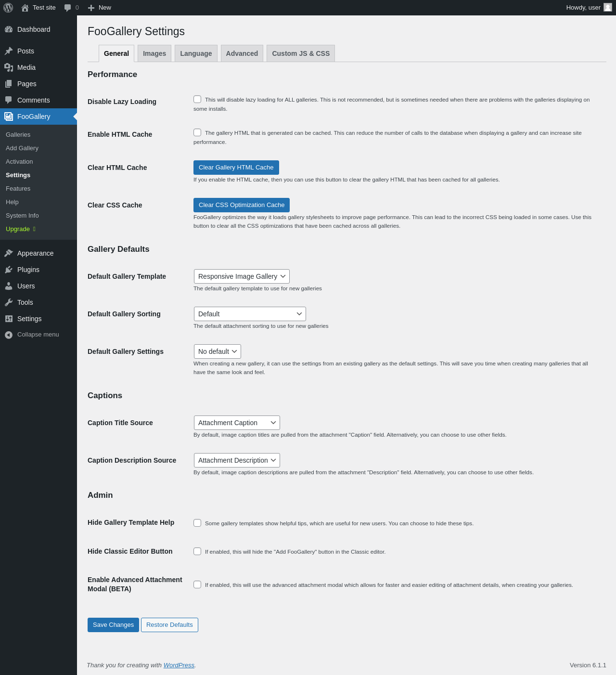This screenshot has width=616, height=675.
Task: Click the Tools wrench icon
Action: [x=9, y=302]
